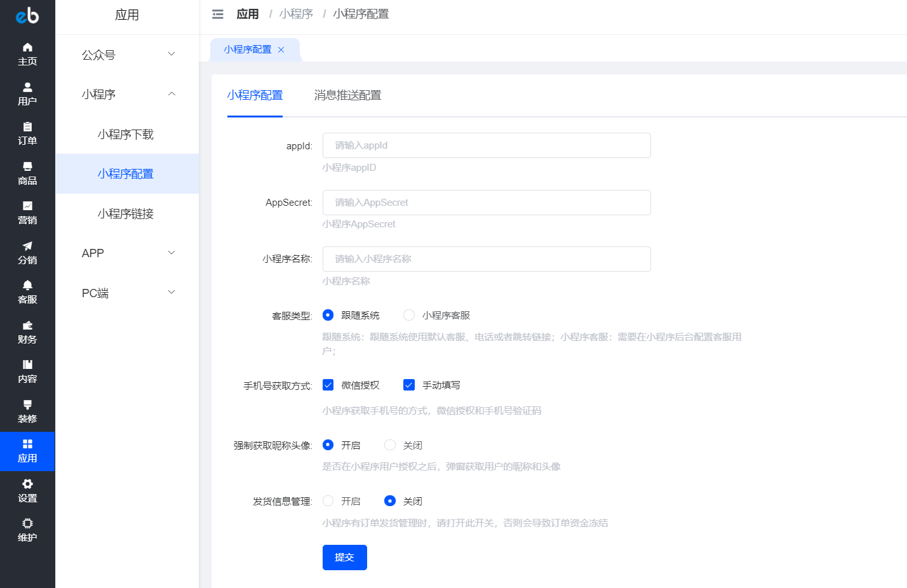Image resolution: width=907 pixels, height=588 pixels.
Task: Open the distribution (分销) paper plane icon
Action: pos(27,246)
